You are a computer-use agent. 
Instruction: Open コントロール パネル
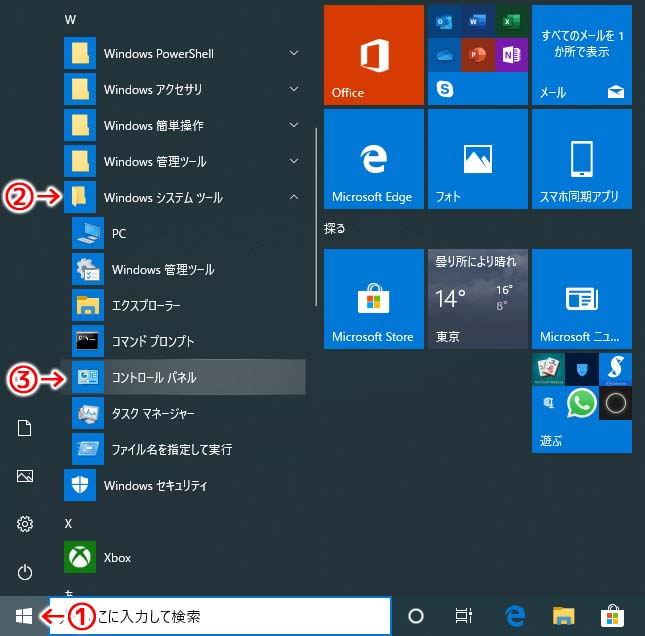pyautogui.click(x=185, y=377)
